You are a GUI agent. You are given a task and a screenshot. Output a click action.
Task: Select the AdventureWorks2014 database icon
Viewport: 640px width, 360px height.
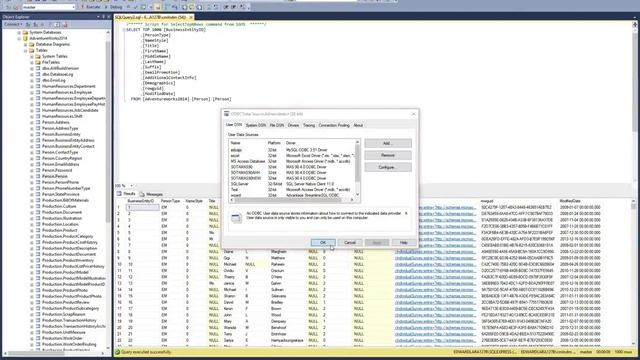[25, 38]
